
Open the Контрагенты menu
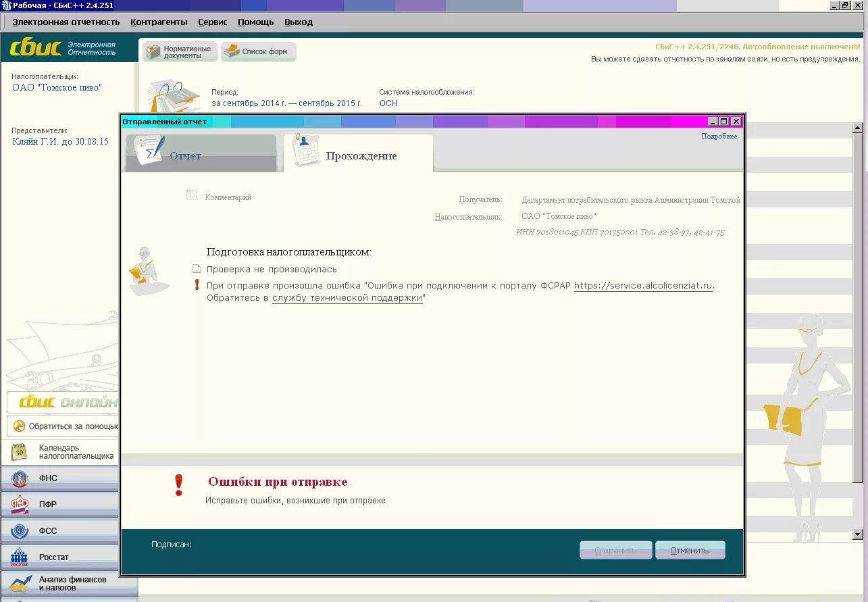[x=159, y=22]
